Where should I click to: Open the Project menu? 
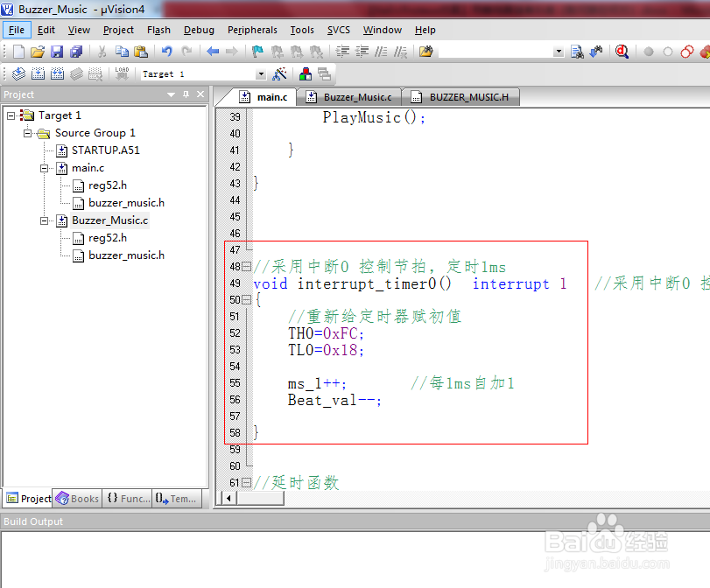[x=118, y=30]
